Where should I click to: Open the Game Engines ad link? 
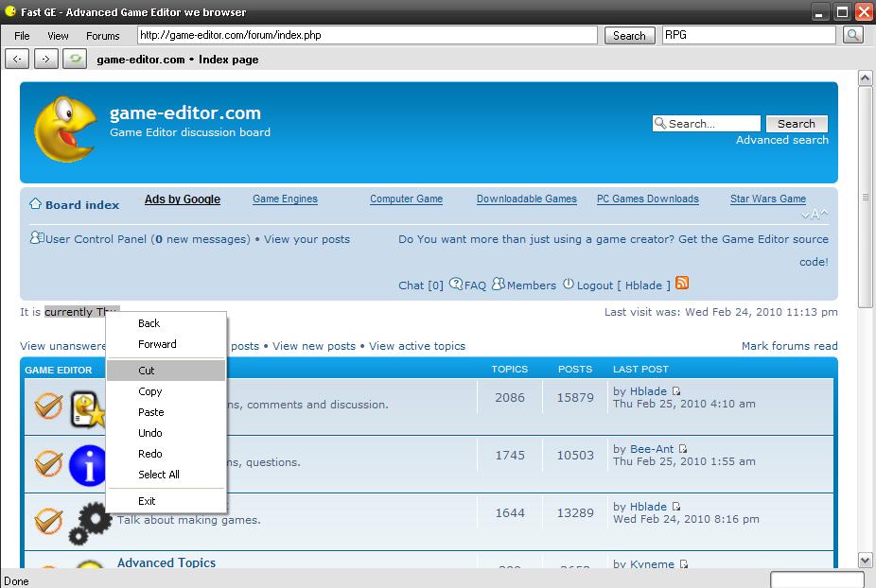tap(285, 199)
